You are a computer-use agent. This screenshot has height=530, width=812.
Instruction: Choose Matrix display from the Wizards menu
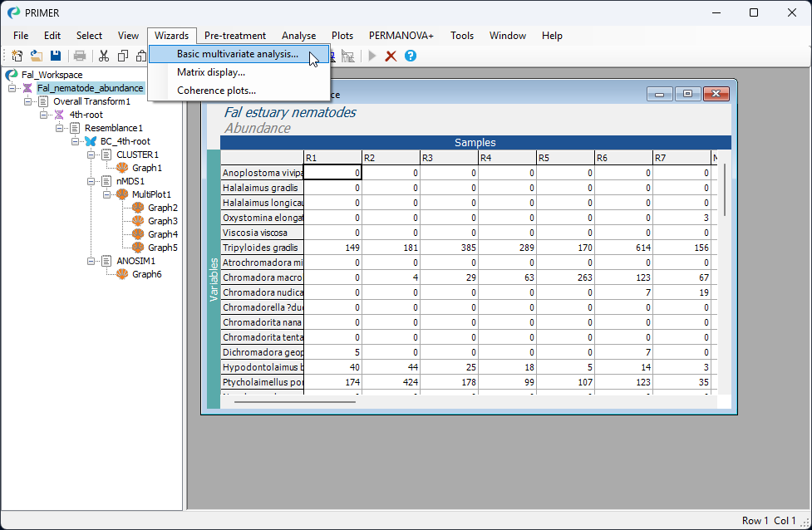coord(209,75)
